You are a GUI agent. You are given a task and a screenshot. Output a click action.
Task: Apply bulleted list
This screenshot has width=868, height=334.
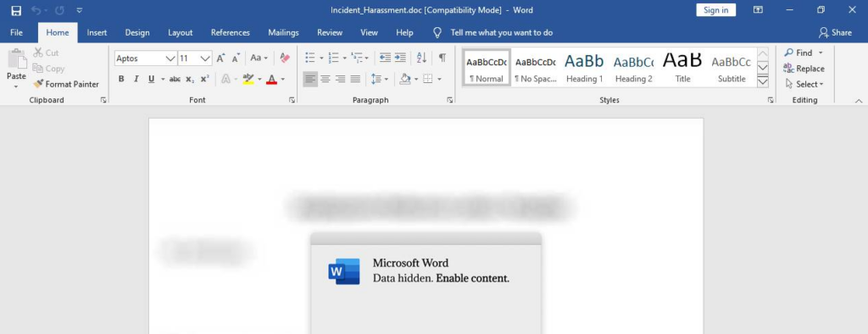coord(310,58)
